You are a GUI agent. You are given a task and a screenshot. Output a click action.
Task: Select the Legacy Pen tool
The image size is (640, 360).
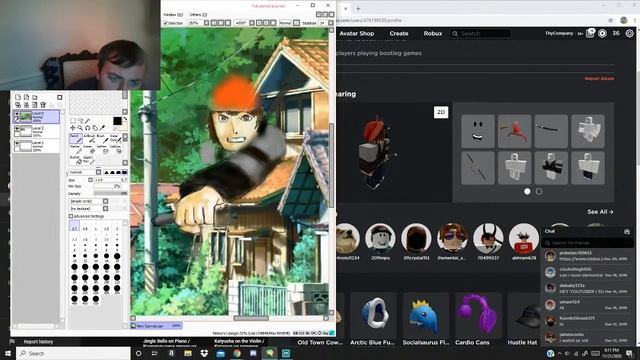pyautogui.click(x=89, y=160)
